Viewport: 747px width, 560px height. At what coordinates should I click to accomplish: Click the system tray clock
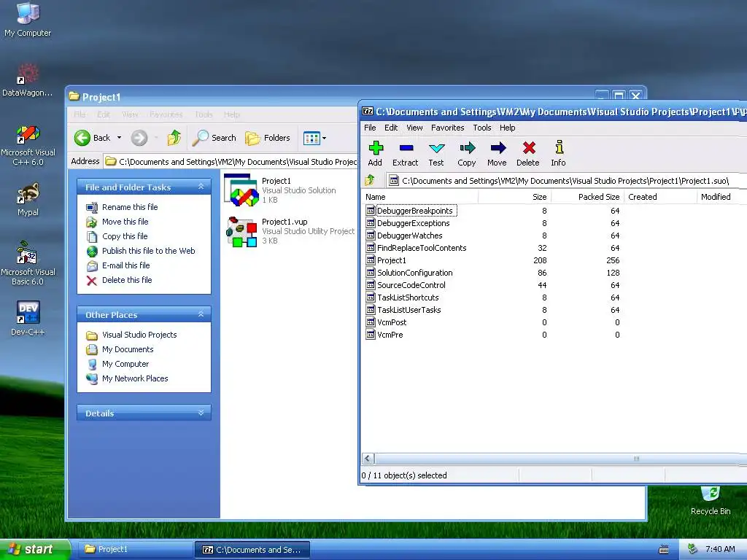pyautogui.click(x=720, y=549)
